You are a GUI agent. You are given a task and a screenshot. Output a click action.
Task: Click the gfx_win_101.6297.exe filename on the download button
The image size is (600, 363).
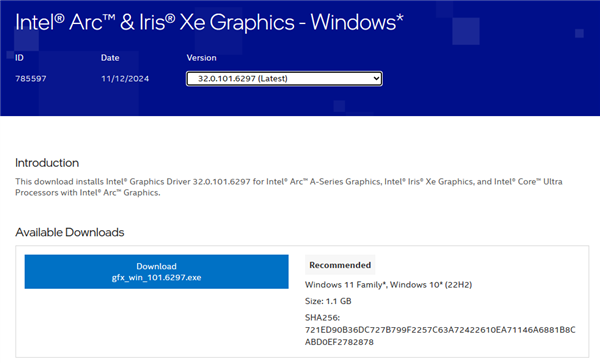pos(157,277)
